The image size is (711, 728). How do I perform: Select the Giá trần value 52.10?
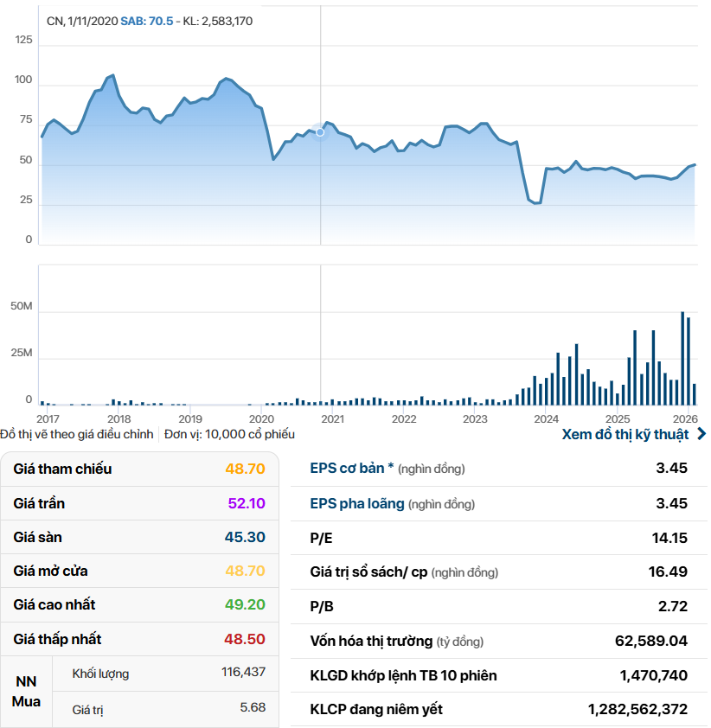pos(245,503)
